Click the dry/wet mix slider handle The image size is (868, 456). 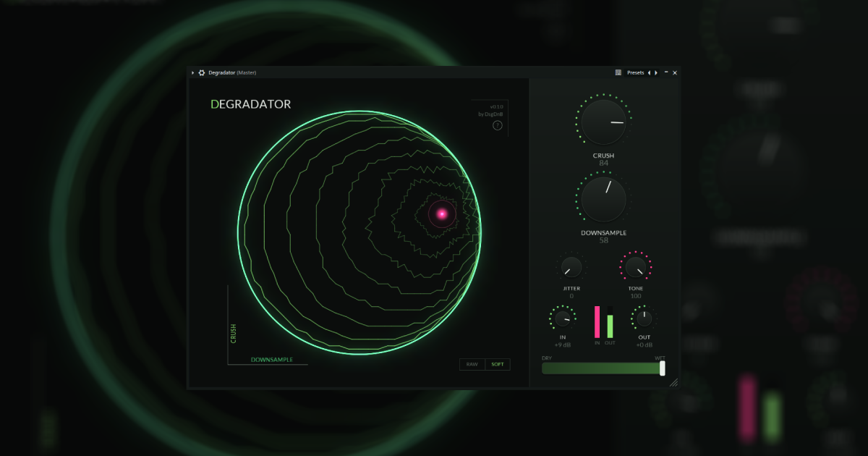(x=663, y=368)
